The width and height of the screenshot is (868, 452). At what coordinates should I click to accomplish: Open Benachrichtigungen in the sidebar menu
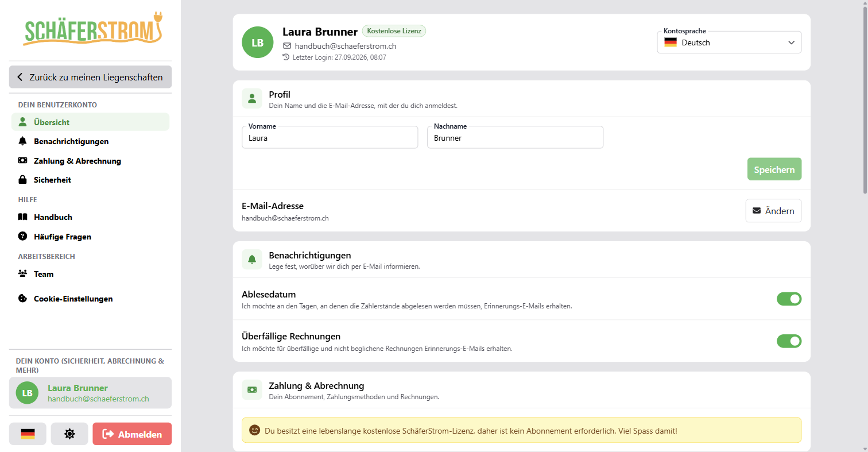pyautogui.click(x=90, y=141)
